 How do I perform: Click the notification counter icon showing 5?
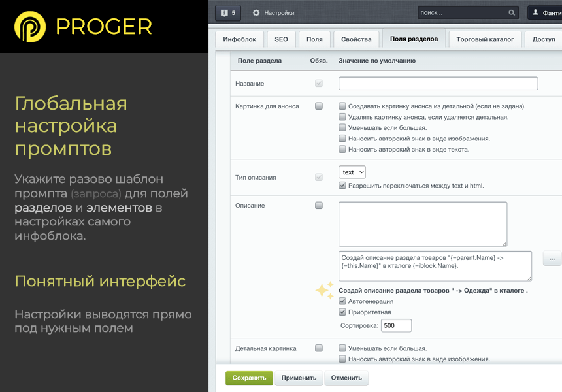(x=228, y=12)
